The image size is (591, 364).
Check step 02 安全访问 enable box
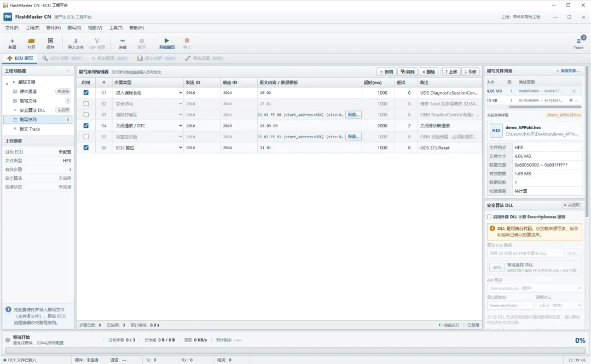click(86, 103)
